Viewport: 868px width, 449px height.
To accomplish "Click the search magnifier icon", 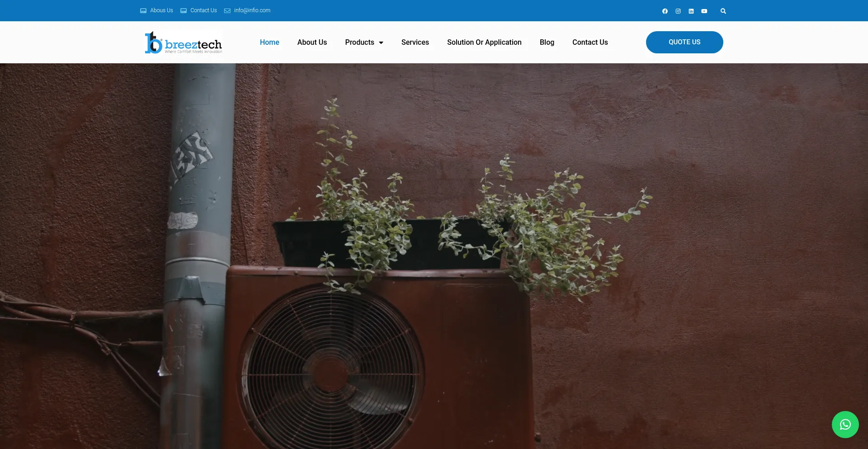I will pos(723,11).
